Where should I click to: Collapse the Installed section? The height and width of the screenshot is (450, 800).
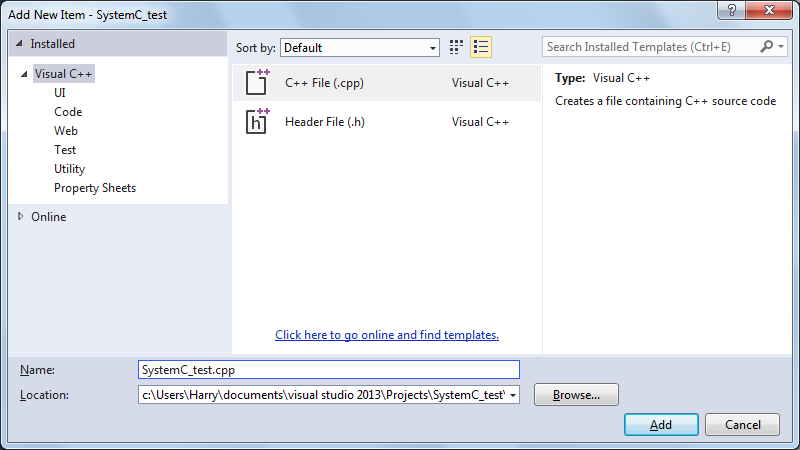coord(21,44)
